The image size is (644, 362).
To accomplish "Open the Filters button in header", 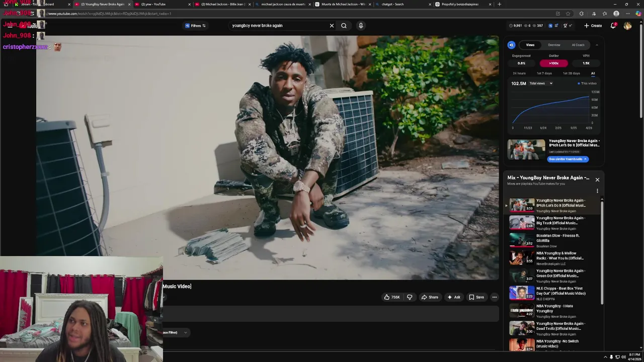I will (x=196, y=26).
